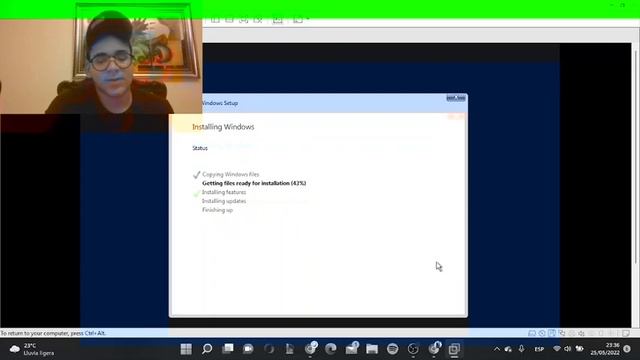640x360 pixels.
Task: Open the ESP language switcher
Action: (x=539, y=349)
